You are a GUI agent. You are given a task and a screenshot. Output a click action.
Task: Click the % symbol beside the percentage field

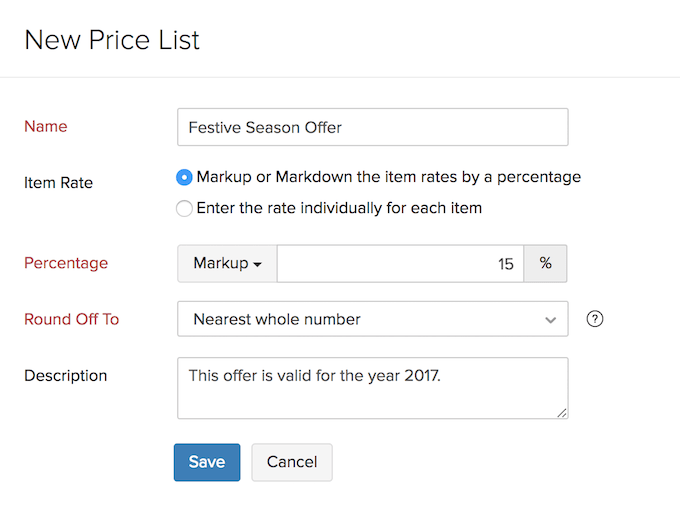click(546, 264)
